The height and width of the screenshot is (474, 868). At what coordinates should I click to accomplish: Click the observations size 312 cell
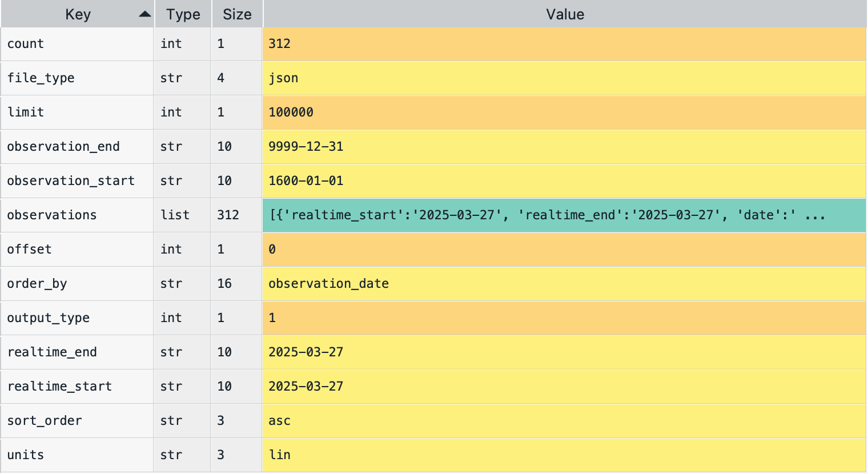click(x=228, y=215)
